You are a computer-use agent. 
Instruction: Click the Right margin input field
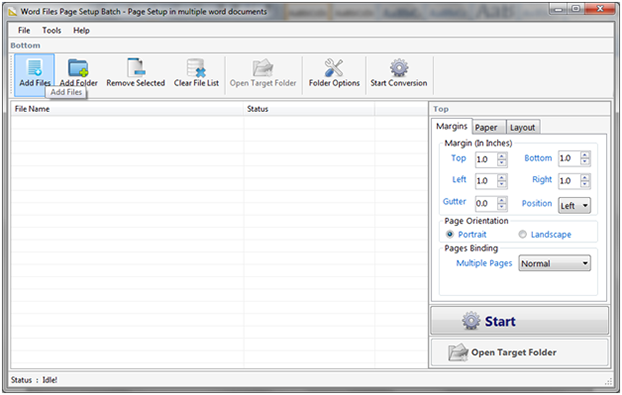click(x=569, y=181)
